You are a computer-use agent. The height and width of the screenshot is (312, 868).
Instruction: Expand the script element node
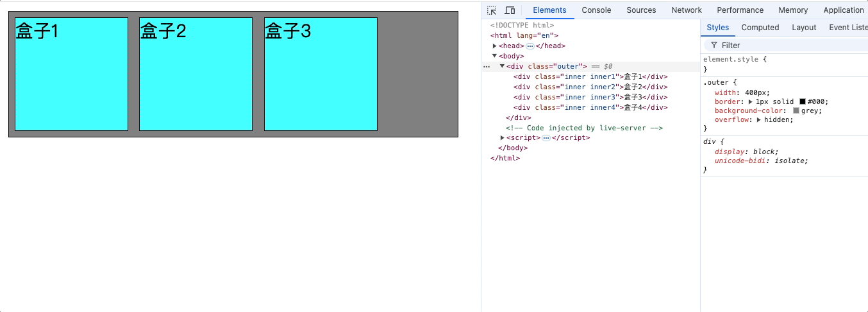(502, 138)
